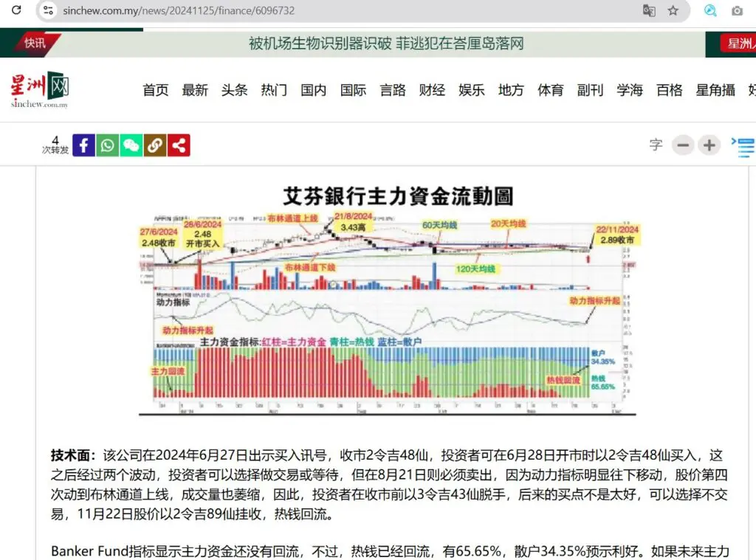The image size is (756, 560).
Task: Click the Sin Chew logo
Action: click(40, 90)
